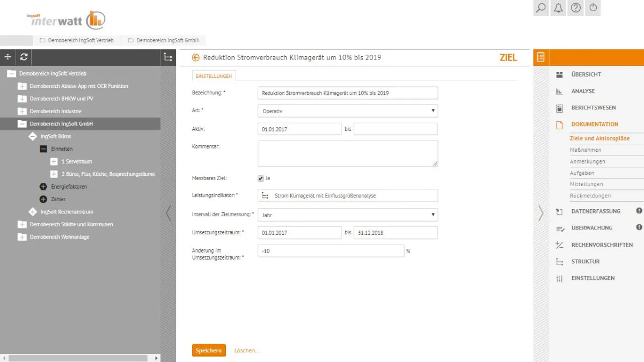The height and width of the screenshot is (362, 644).
Task: Click the Dokumentation page icon
Action: 559,124
